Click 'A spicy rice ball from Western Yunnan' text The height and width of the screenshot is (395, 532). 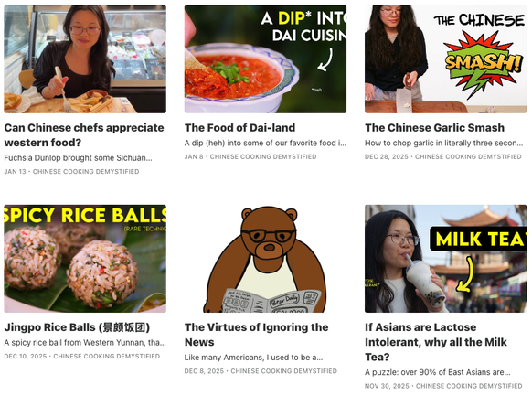pyautogui.click(x=85, y=343)
